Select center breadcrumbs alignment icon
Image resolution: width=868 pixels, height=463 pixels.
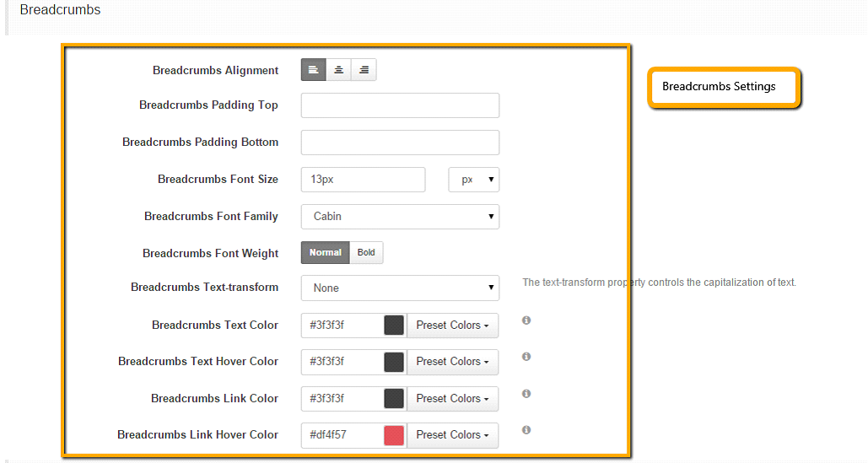pyautogui.click(x=339, y=70)
